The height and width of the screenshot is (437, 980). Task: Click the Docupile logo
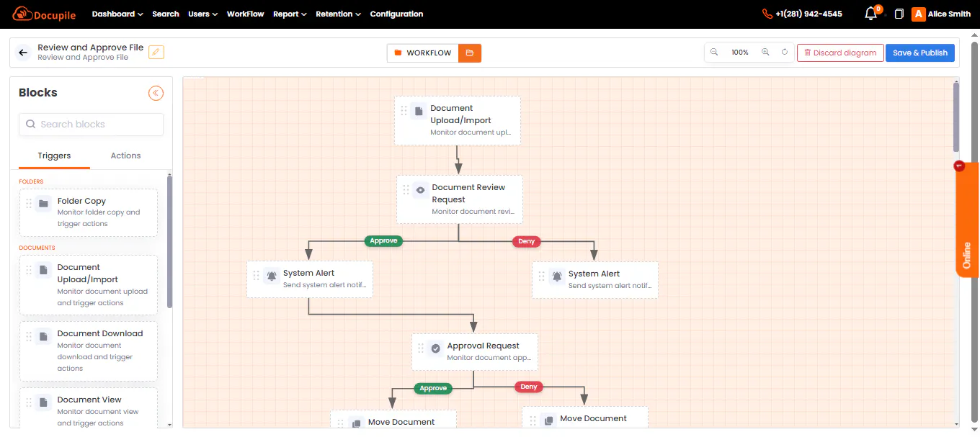click(44, 14)
